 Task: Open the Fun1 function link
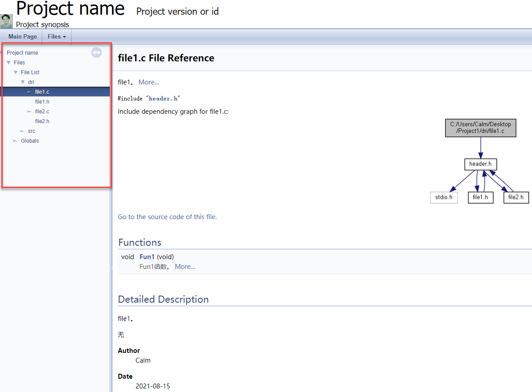tap(147, 257)
